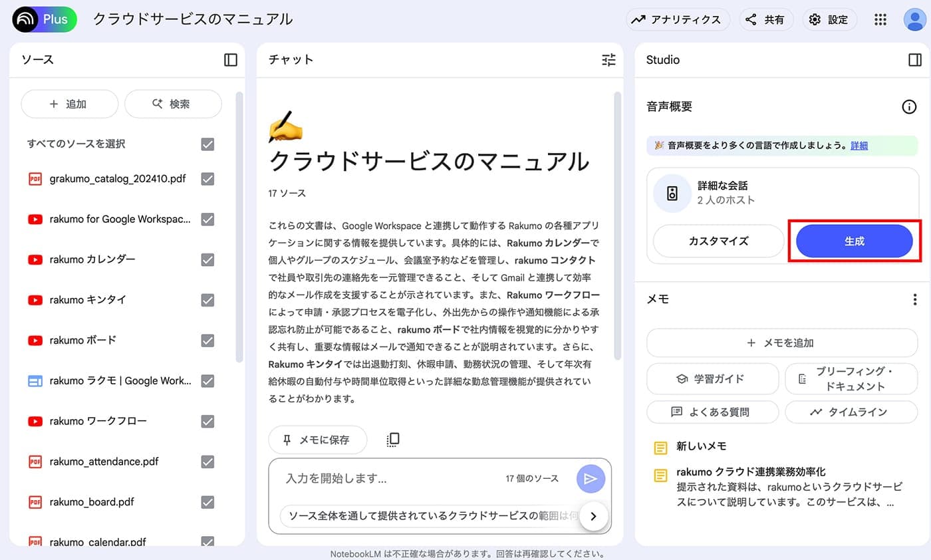Click the sources list scrollbar
The width and height of the screenshot is (931, 560).
click(239, 226)
